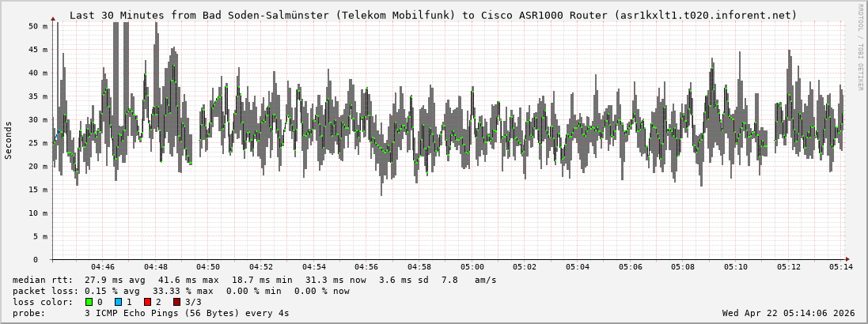This screenshot has width=868, height=324.
Task: Select the 05:14 time label
Action: pyautogui.click(x=841, y=267)
